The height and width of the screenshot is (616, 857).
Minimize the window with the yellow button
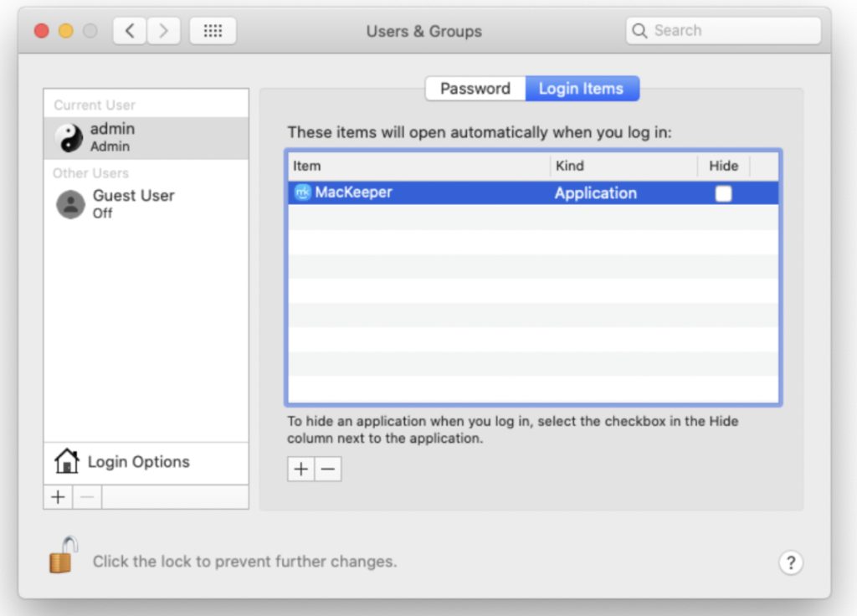(66, 31)
